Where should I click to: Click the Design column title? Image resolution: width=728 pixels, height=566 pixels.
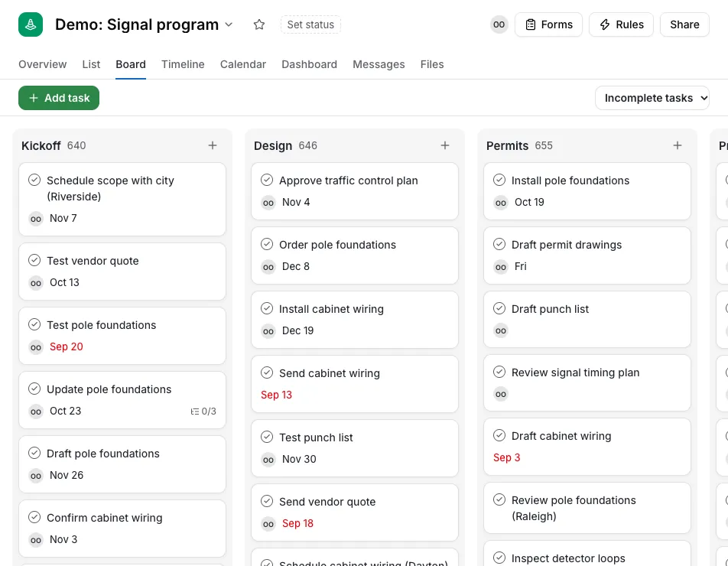273,146
